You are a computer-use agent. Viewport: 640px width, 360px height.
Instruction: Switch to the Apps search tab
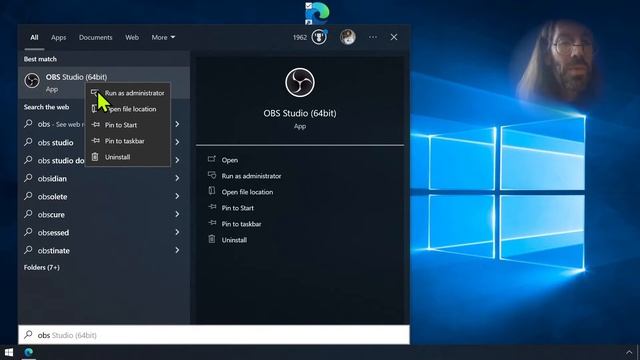pyautogui.click(x=58, y=37)
